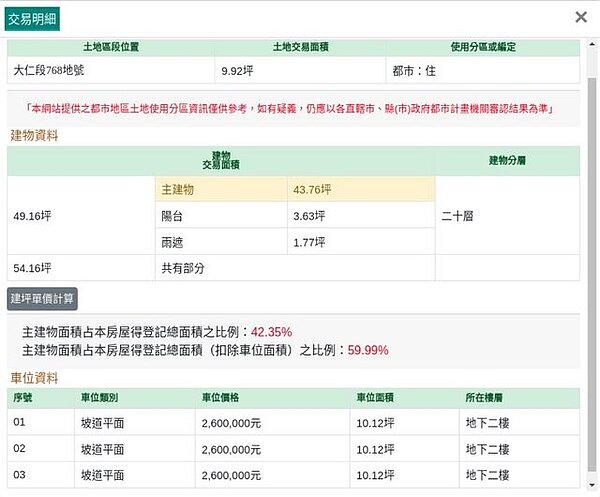The height and width of the screenshot is (497, 600).
Task: Click the 建物分層 column header
Action: click(507, 161)
